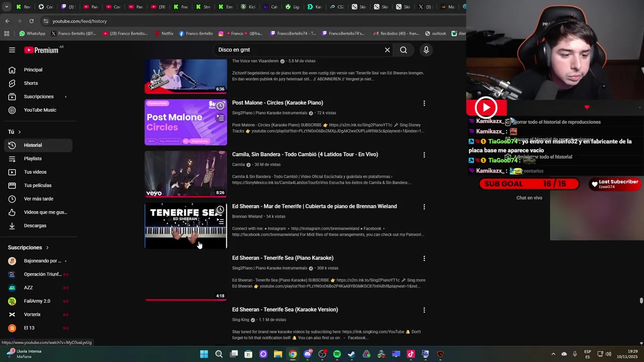This screenshot has height=362, width=644.
Task: Open Suscripciones in the sidebar
Action: coord(38,97)
